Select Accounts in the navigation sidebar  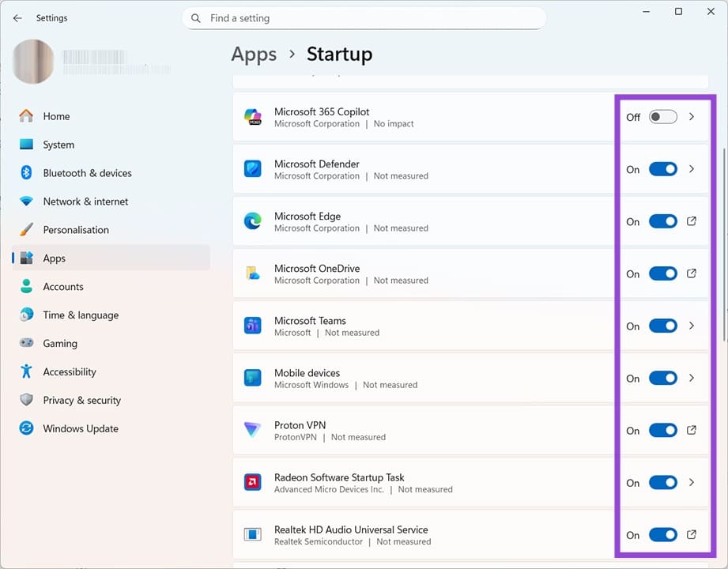point(63,286)
